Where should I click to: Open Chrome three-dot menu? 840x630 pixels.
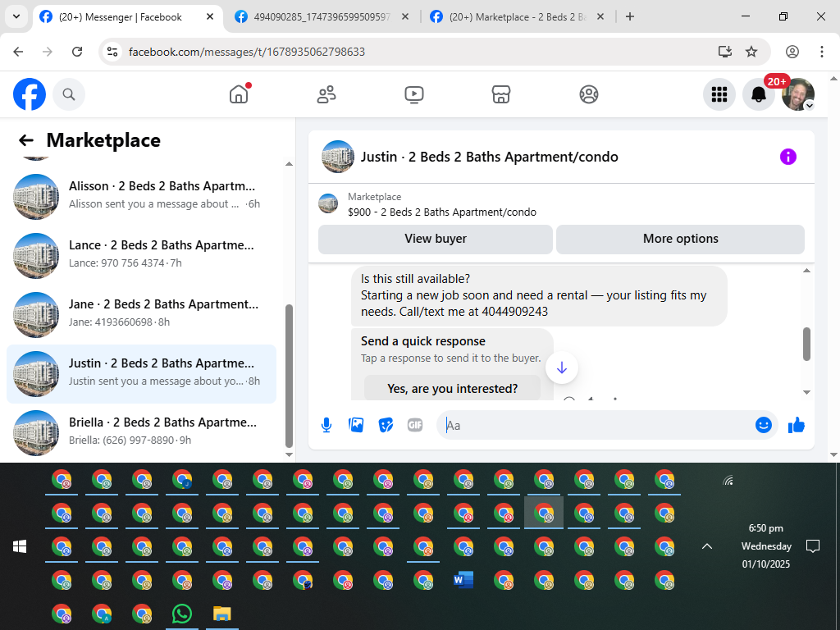point(822,52)
